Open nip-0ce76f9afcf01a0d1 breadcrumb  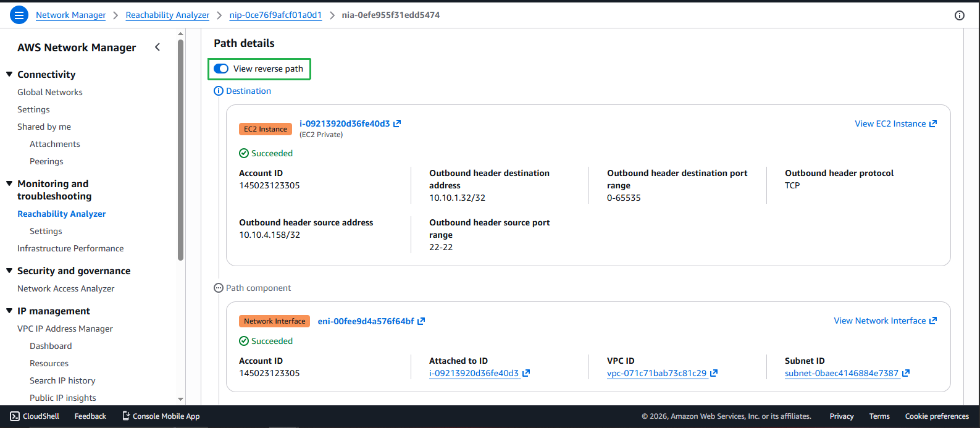click(x=275, y=15)
